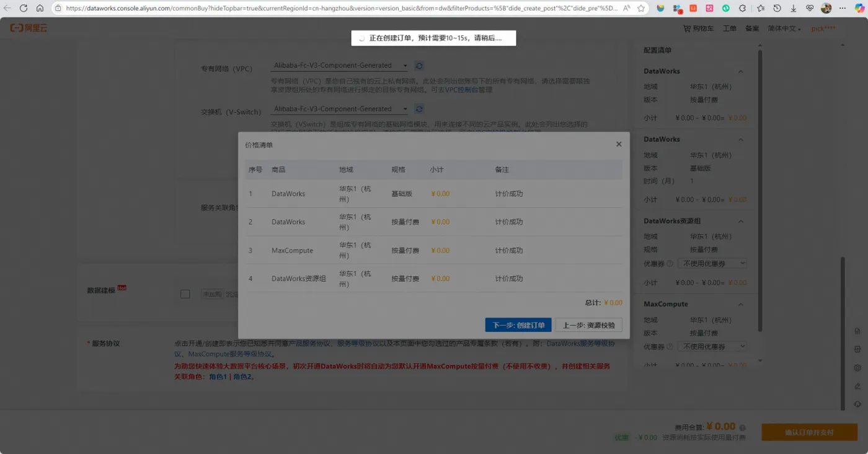Click 上一步: 资源校验 button
This screenshot has height=454, width=868.
coord(588,325)
